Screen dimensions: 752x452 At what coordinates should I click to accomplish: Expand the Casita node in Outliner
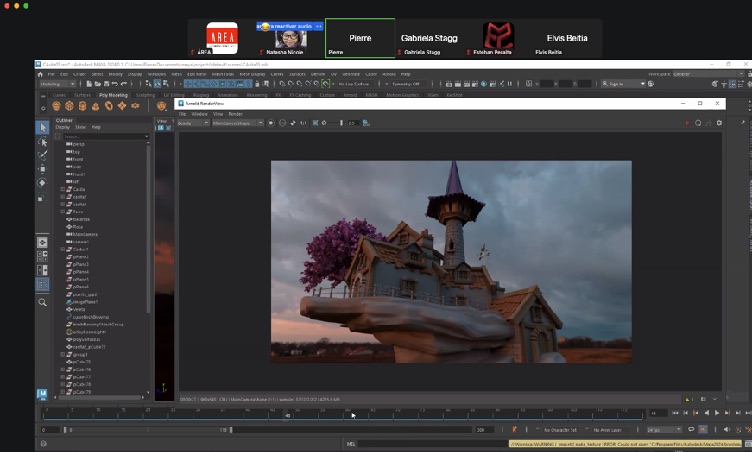62,190
